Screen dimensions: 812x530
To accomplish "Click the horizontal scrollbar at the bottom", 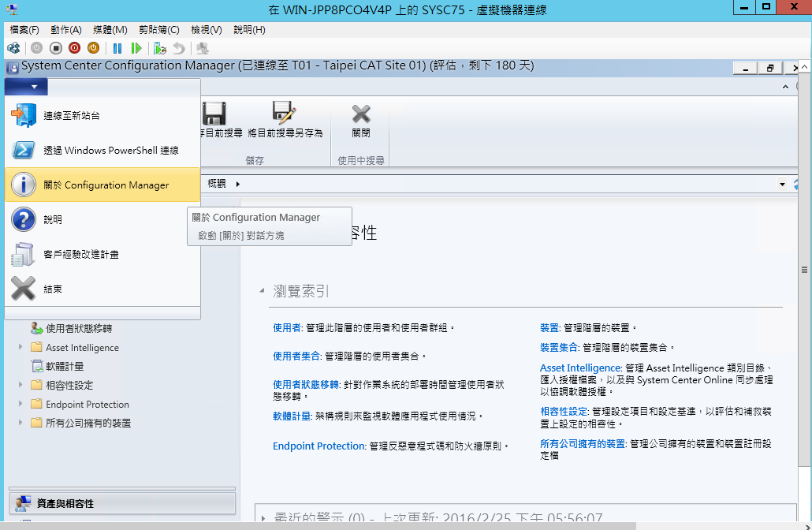I will 318,526.
